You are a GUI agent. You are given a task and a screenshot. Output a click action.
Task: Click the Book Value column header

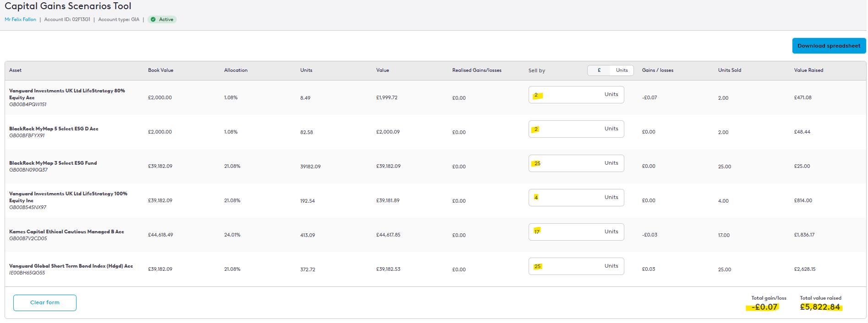(160, 70)
